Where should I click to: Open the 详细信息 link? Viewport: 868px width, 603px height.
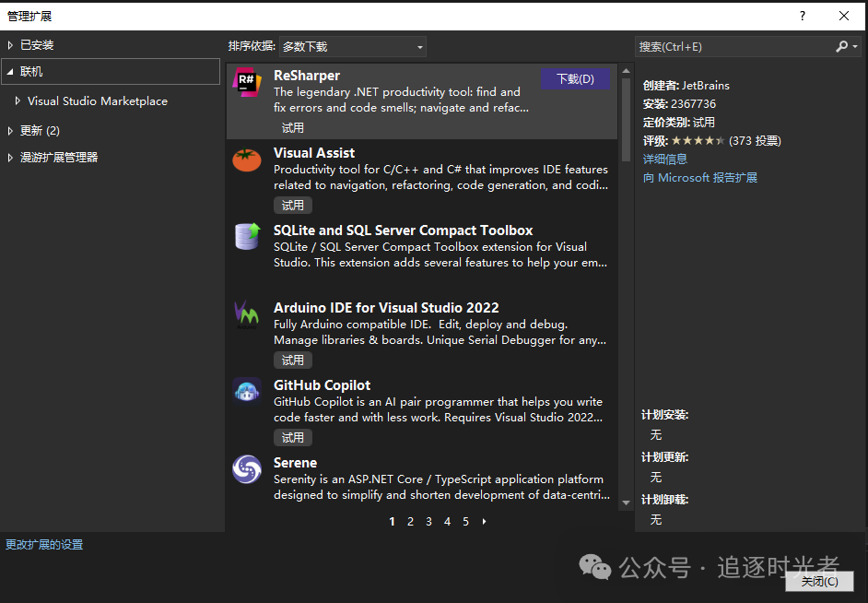(665, 159)
